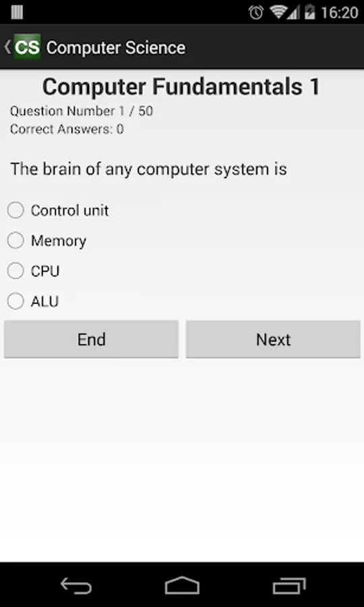364x607 pixels.
Task: Select the Control unit radio button
Action: pyautogui.click(x=16, y=210)
